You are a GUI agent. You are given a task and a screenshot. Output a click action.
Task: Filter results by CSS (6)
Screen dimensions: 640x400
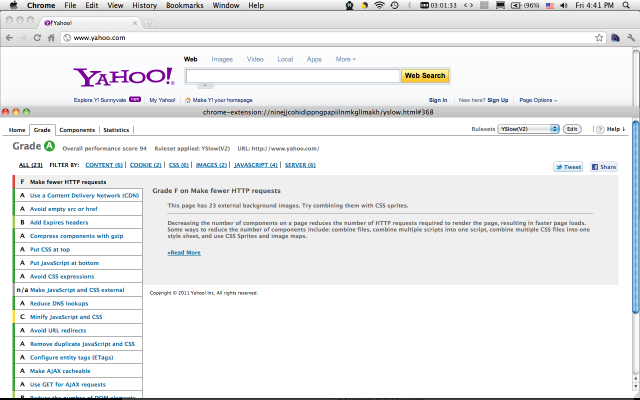179,165
